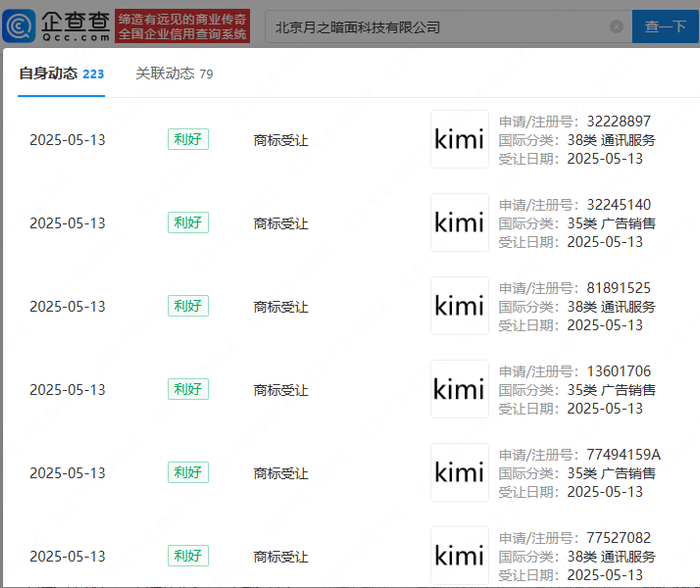Clear the search field text

pyautogui.click(x=616, y=27)
